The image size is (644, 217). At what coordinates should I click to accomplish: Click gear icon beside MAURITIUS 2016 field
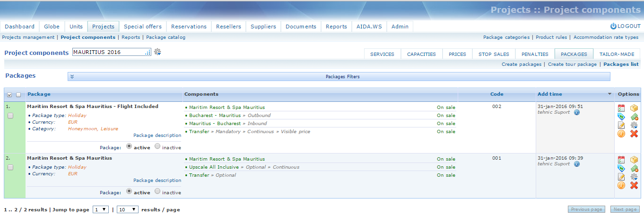[157, 52]
